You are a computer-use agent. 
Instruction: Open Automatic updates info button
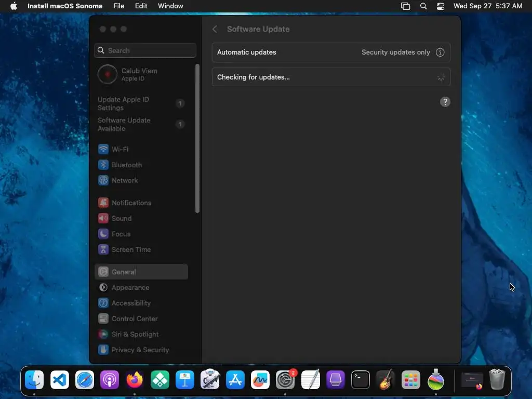(x=440, y=52)
